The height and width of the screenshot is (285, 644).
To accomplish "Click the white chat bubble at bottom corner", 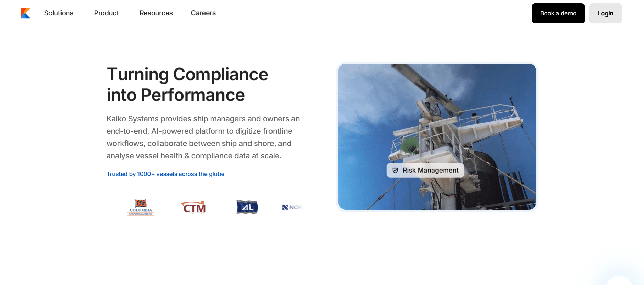I will click(x=619, y=281).
